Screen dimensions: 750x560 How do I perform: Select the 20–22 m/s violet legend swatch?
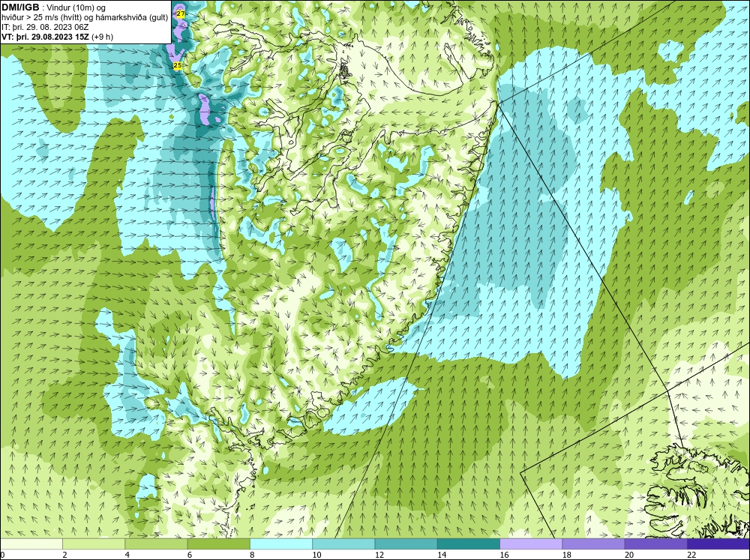pos(655,544)
